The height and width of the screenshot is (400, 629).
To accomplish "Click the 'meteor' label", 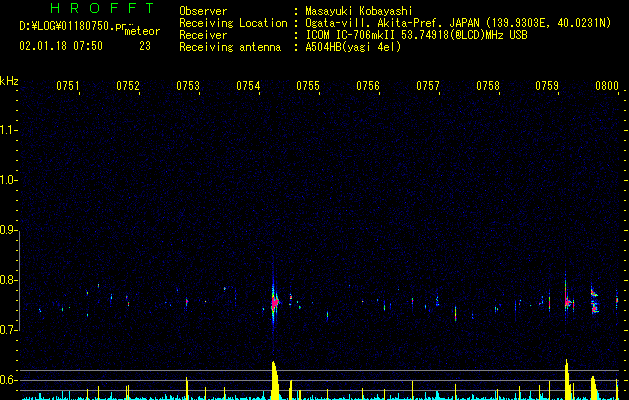I will (x=142, y=31).
